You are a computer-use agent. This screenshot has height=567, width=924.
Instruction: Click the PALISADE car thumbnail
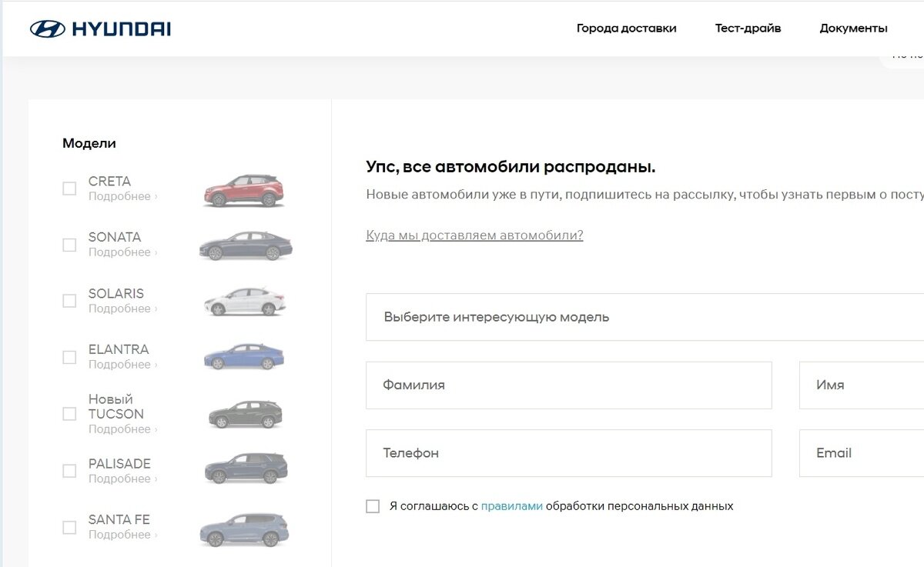pyautogui.click(x=246, y=468)
